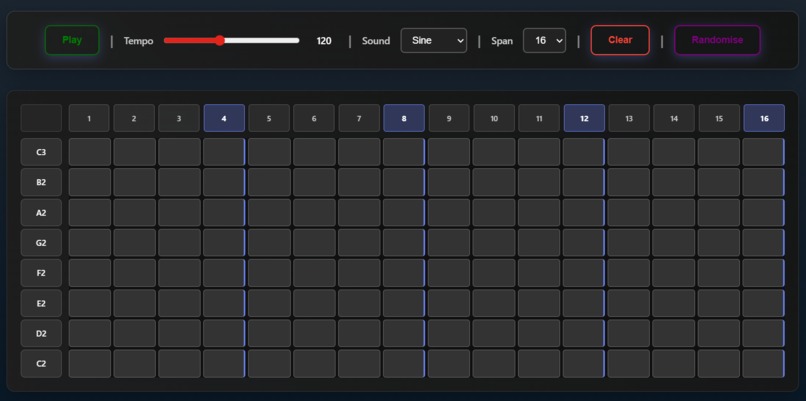
Task: Toggle the D2 note at step 7
Action: 359,334
